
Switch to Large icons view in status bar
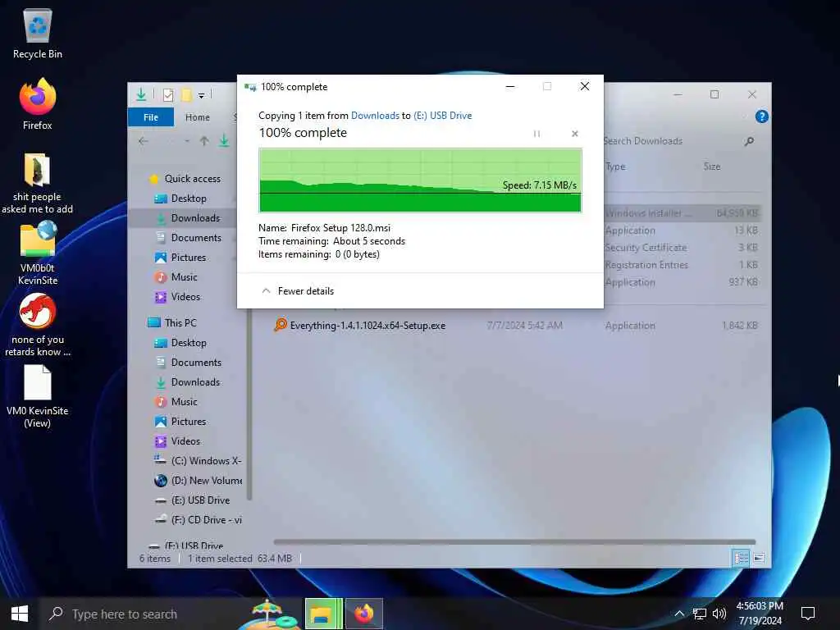759,558
